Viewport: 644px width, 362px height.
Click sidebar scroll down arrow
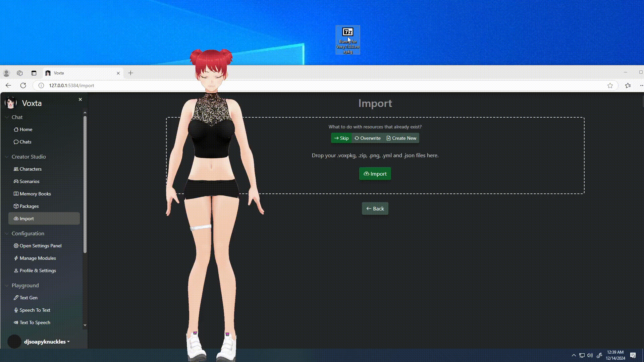click(x=85, y=325)
